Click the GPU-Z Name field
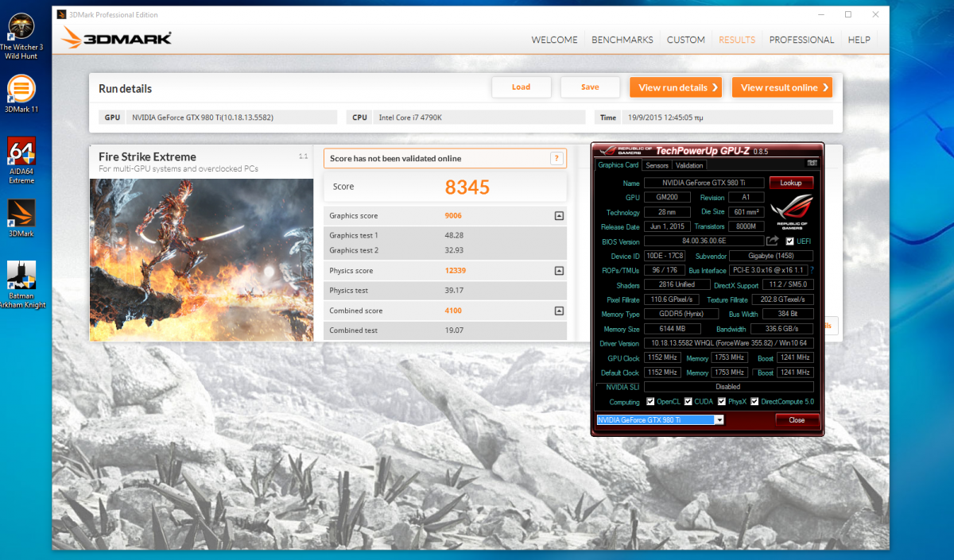The height and width of the screenshot is (560, 954). (x=704, y=183)
